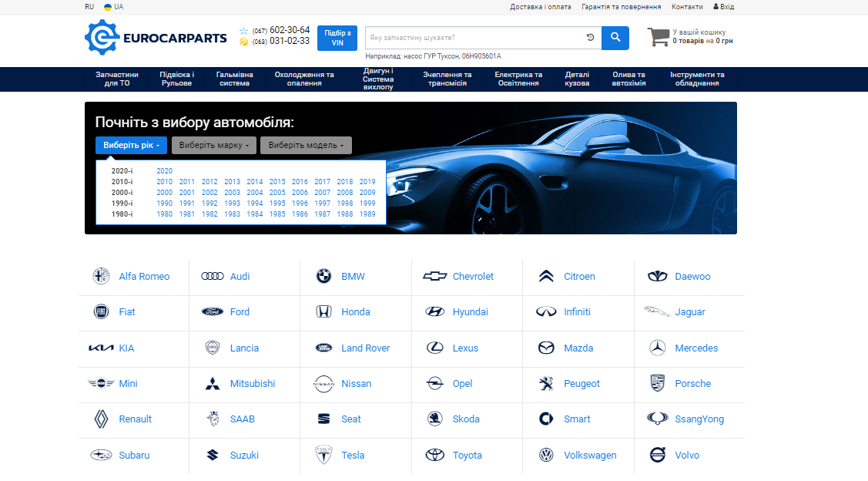Open 'Олива та автохімія' menu
Screen dimensions: 868x481
click(628, 79)
